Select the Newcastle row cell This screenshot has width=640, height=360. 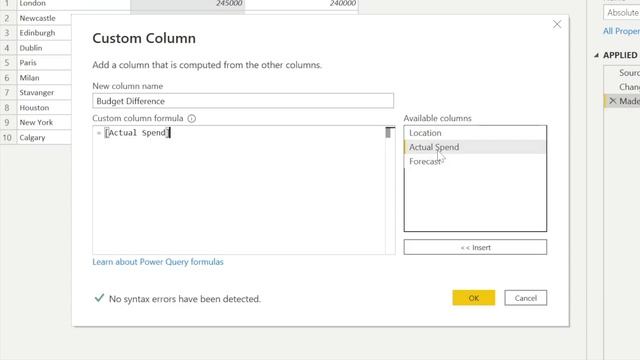point(43,18)
